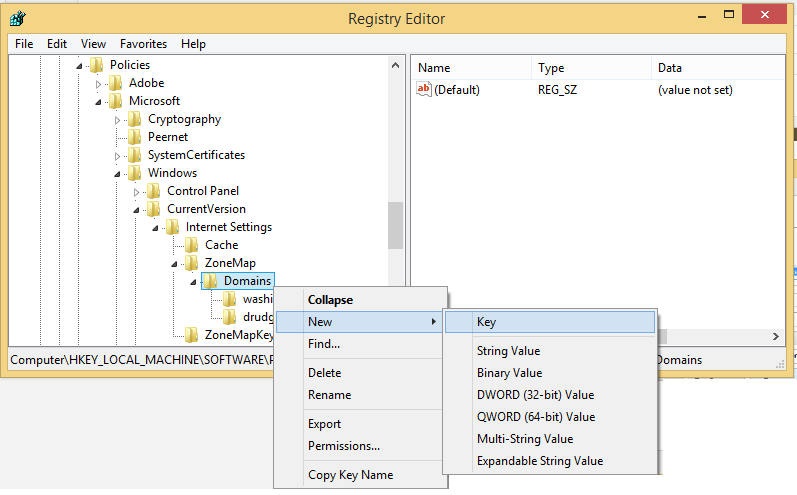
Task: Click Permissions... in the context menu
Action: [343, 446]
